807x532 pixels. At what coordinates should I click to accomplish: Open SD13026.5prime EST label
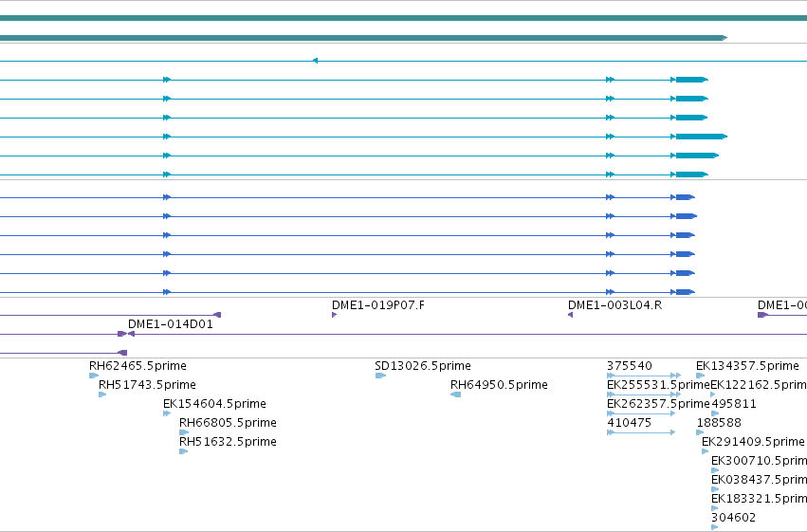423,366
